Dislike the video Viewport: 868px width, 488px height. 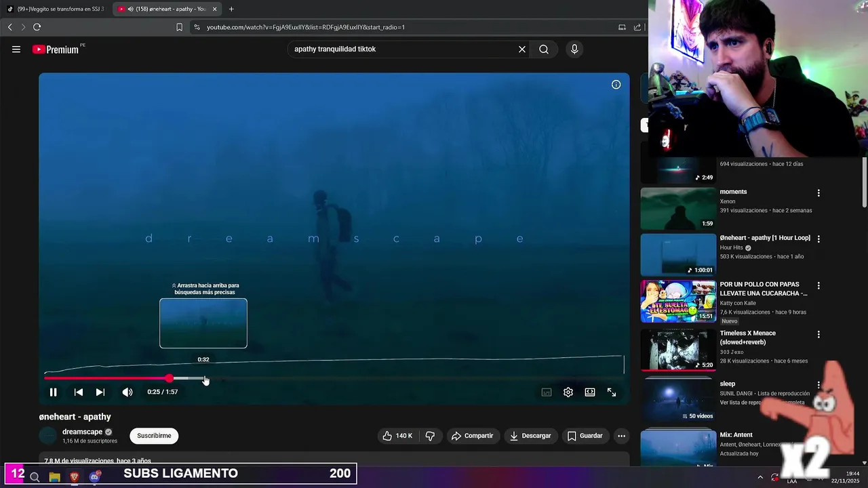pyautogui.click(x=430, y=436)
